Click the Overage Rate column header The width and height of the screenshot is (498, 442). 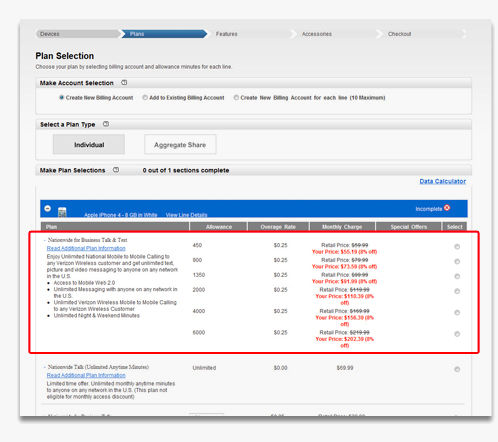tap(278, 227)
